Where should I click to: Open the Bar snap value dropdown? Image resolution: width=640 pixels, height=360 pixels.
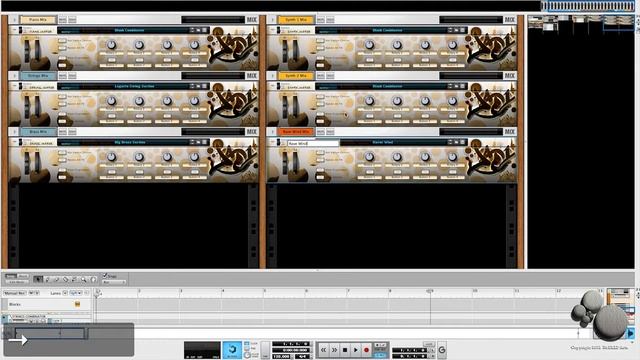(114, 282)
